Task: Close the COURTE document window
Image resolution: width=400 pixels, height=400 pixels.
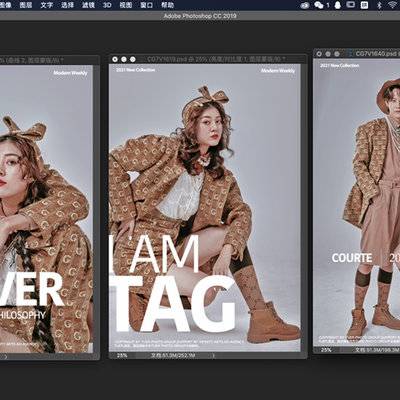Action: (319, 53)
